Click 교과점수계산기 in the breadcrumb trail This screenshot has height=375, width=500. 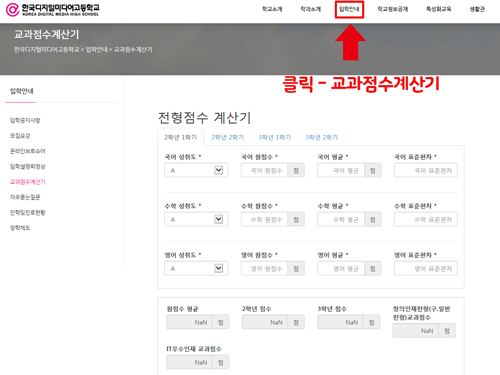pos(133,50)
